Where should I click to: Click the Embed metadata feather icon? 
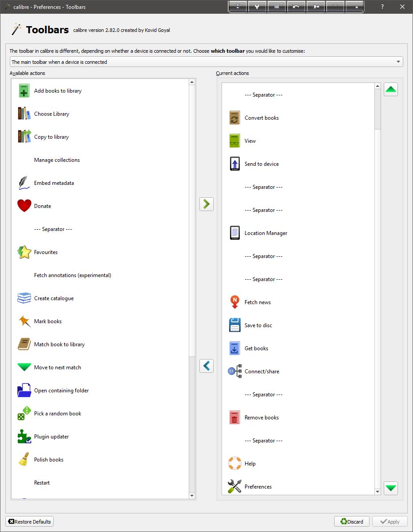tap(24, 183)
